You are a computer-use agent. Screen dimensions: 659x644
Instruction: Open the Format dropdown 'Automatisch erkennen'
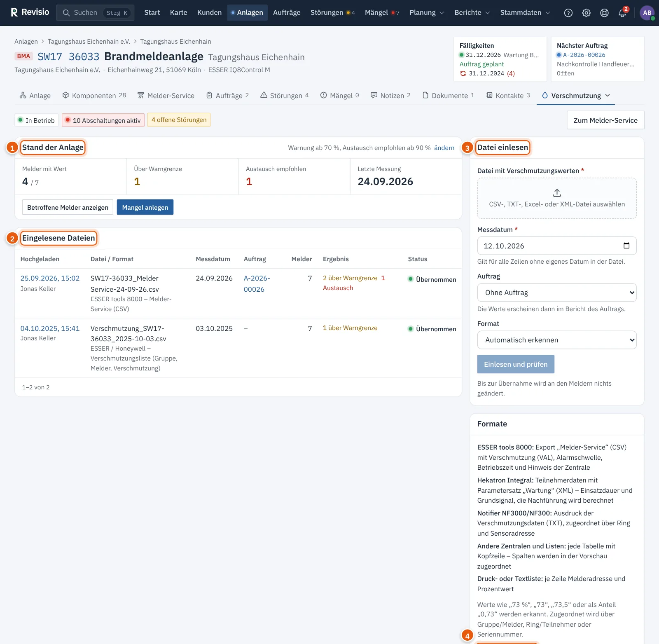[557, 340]
